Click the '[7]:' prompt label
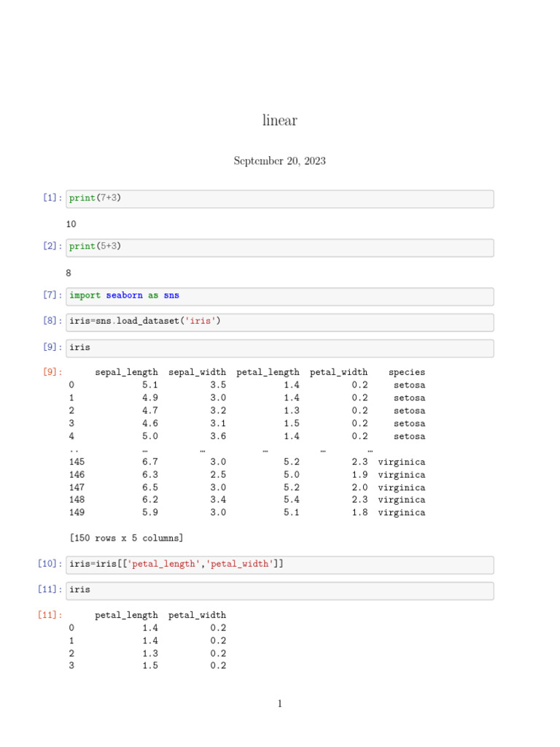 point(52,295)
